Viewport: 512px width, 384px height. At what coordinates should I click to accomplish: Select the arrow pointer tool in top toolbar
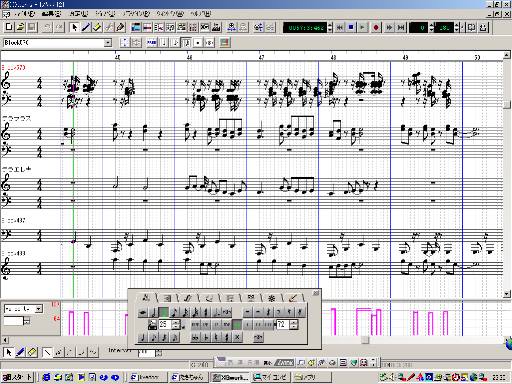point(75,27)
